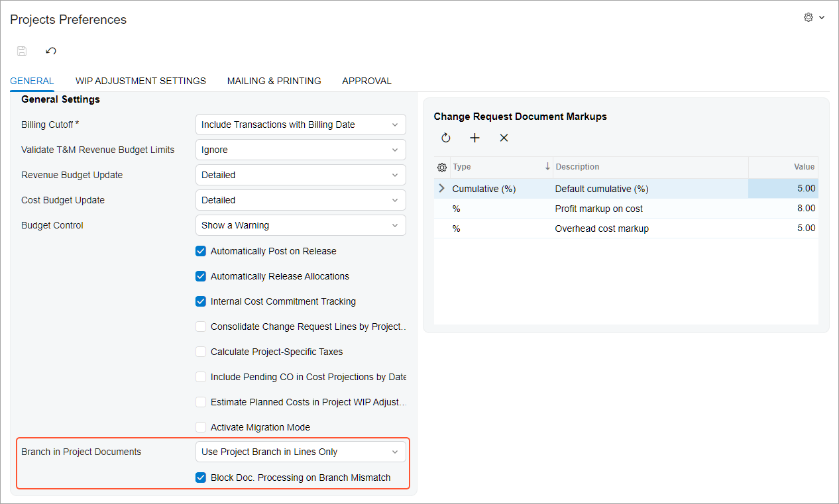The height and width of the screenshot is (504, 839).
Task: Open the Branch in Project Documents dropdown
Action: (x=301, y=452)
